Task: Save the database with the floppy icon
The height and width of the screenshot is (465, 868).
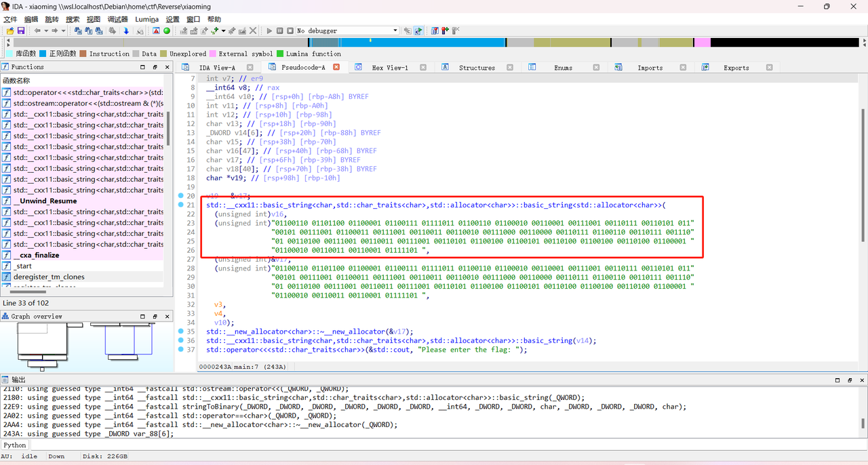Action: pyautogui.click(x=21, y=31)
